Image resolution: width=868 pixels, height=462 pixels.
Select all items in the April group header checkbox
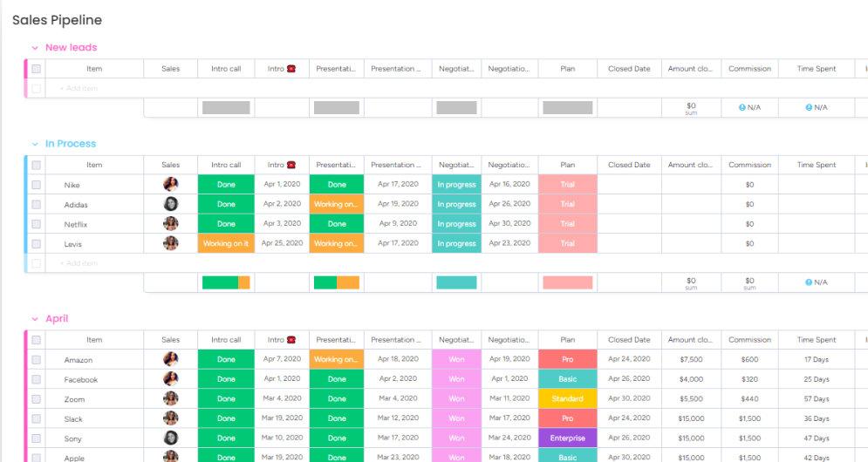click(x=37, y=340)
